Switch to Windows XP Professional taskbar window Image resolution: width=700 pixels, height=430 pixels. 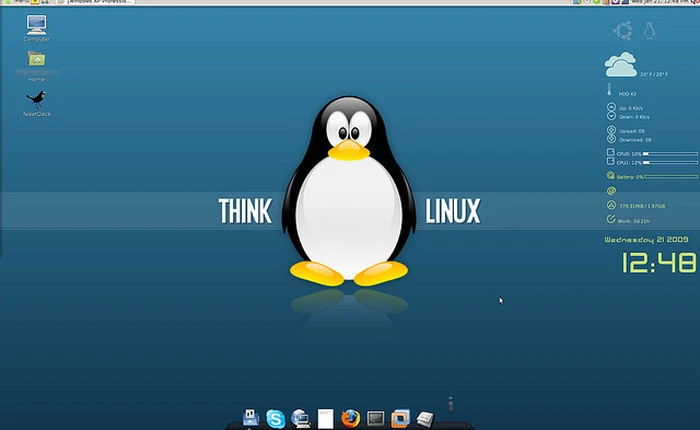(x=96, y=2)
